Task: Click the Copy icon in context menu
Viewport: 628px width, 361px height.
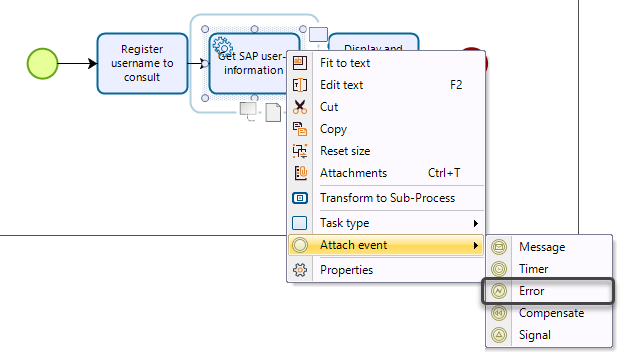Action: click(300, 129)
